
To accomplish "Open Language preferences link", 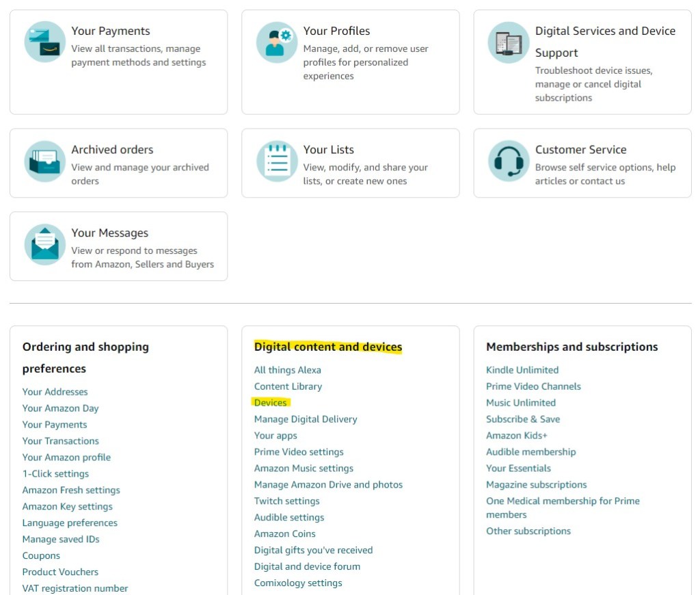I will 70,523.
